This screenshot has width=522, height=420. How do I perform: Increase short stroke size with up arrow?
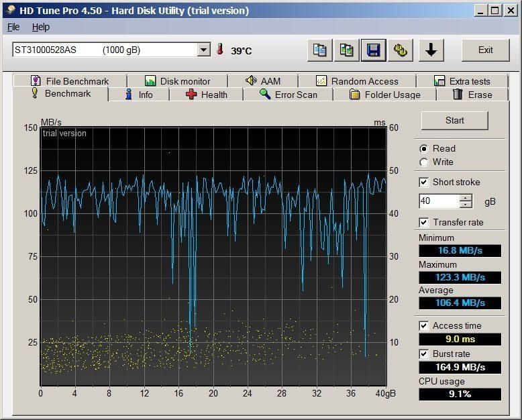(466, 198)
